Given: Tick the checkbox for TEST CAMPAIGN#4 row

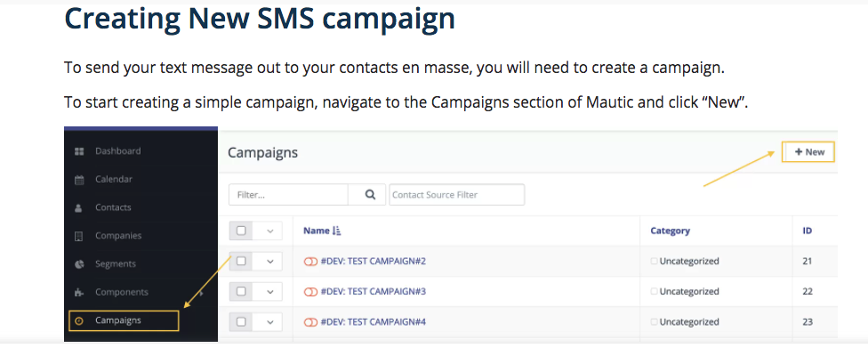Looking at the screenshot, I should (x=241, y=322).
